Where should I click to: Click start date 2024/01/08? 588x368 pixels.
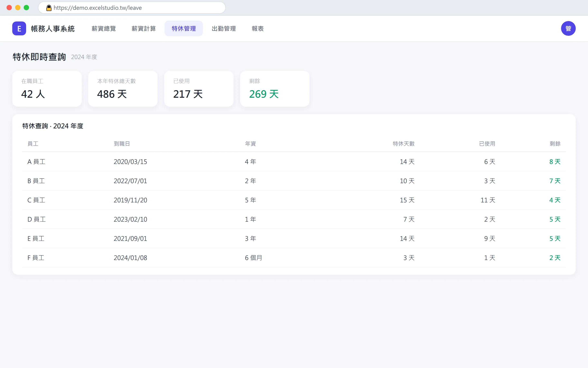130,258
